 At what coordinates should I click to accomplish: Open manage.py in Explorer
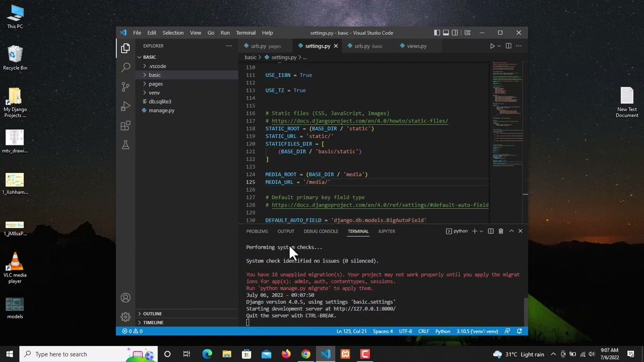click(187, 111)
